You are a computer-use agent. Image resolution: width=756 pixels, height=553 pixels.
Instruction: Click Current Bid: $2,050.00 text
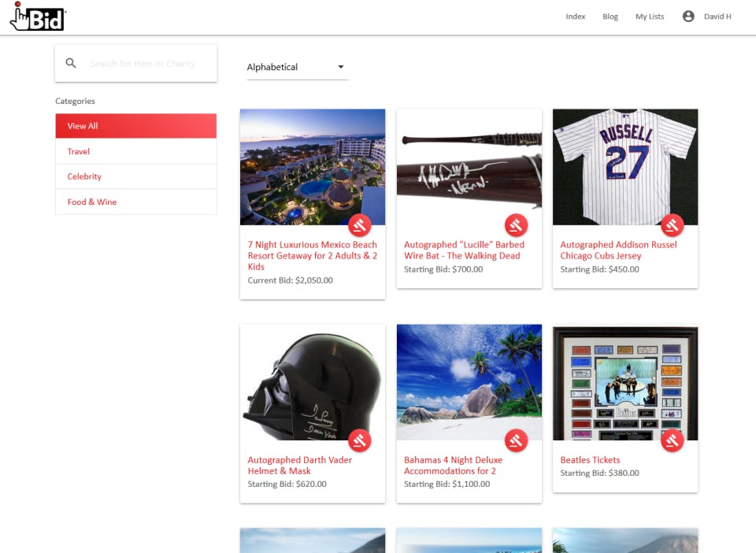tap(291, 280)
